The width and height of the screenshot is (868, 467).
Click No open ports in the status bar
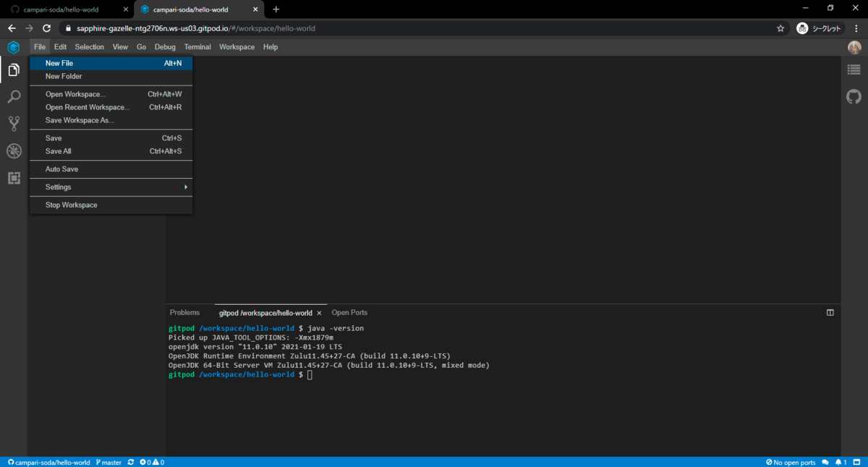click(x=790, y=462)
